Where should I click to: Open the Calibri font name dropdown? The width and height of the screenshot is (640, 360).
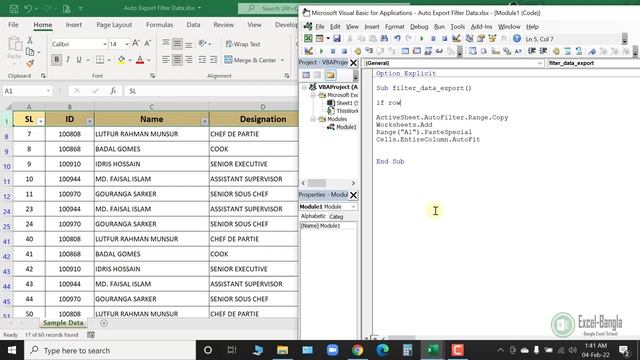pyautogui.click(x=104, y=44)
